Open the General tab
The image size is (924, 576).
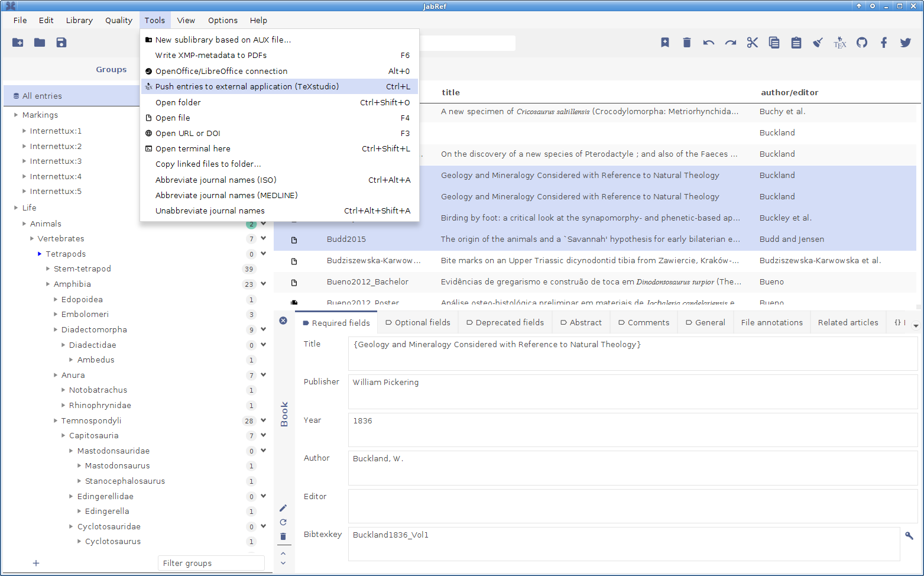click(705, 322)
